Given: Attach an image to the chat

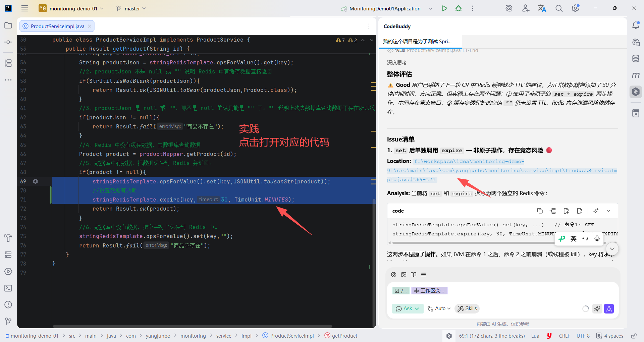Looking at the screenshot, I should pyautogui.click(x=404, y=275).
